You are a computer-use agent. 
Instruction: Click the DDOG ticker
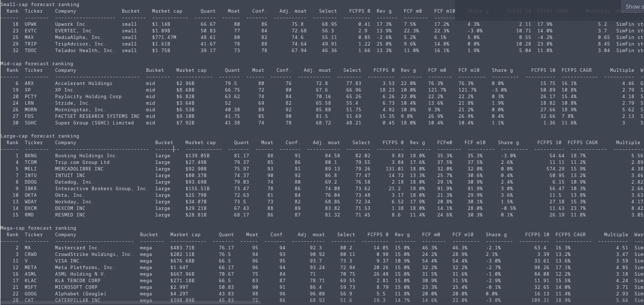point(31,182)
